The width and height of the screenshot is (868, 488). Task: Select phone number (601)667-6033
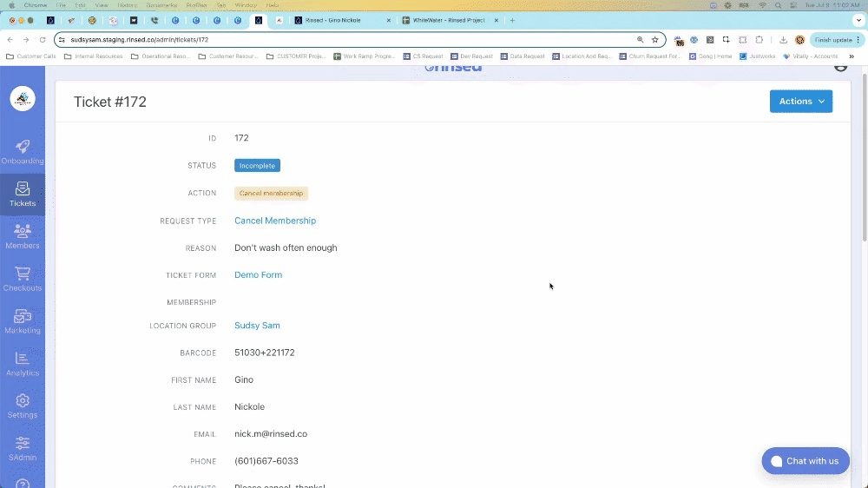pyautogui.click(x=266, y=461)
